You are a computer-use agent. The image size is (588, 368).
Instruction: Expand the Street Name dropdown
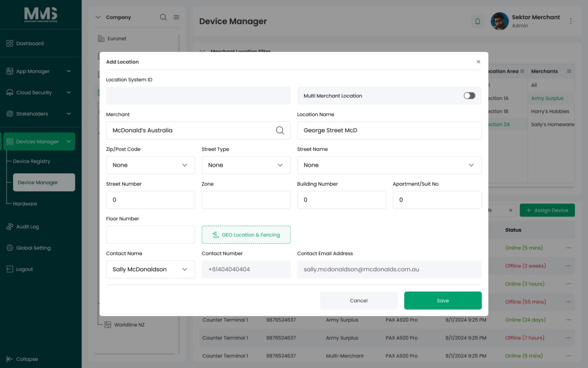click(389, 165)
